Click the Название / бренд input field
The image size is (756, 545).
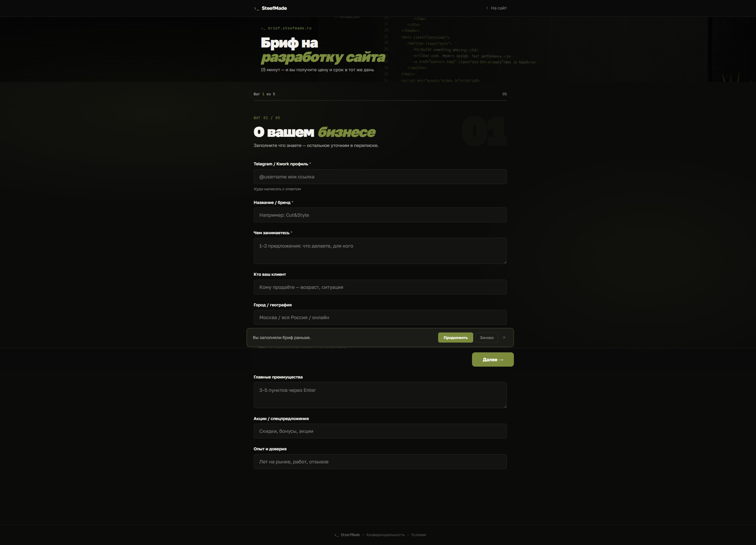pyautogui.click(x=380, y=215)
